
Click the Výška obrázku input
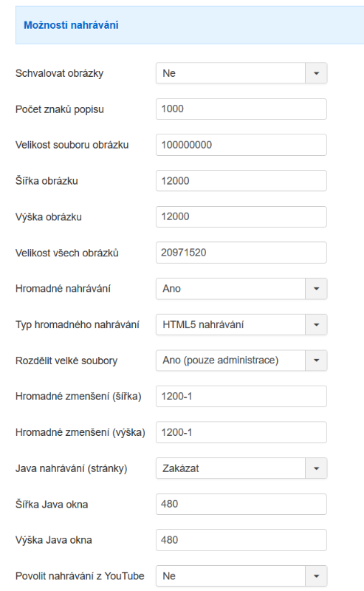(241, 216)
